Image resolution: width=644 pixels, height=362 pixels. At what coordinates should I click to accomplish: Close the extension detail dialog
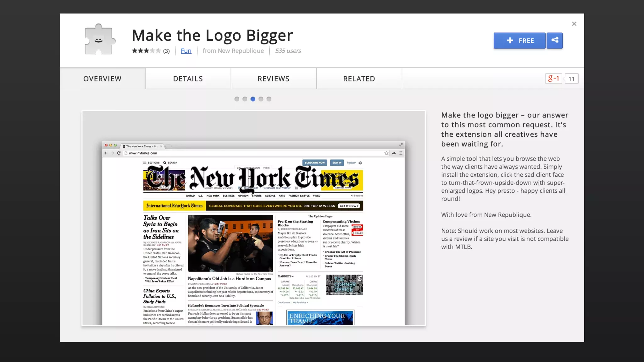click(574, 24)
